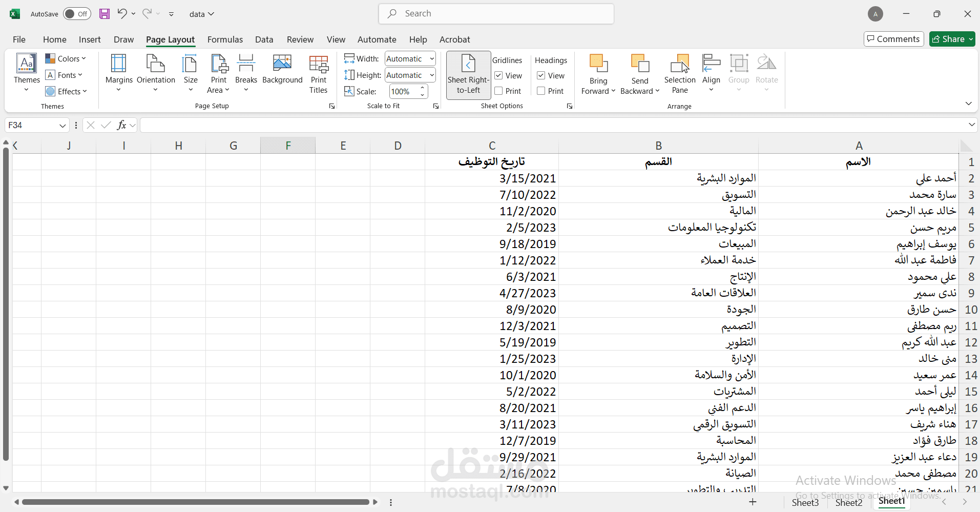Click the Sheet1 tab
Image resolution: width=980 pixels, height=512 pixels.
pyautogui.click(x=892, y=502)
